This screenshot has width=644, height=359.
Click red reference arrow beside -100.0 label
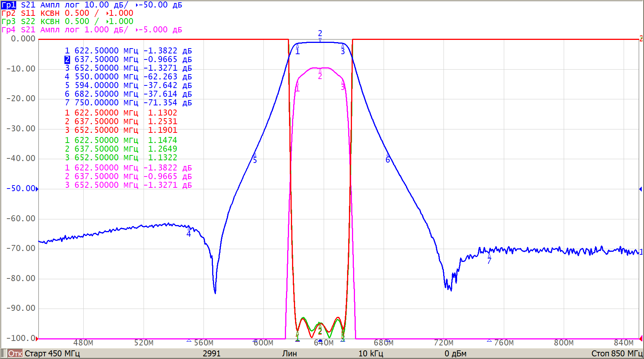click(37, 339)
